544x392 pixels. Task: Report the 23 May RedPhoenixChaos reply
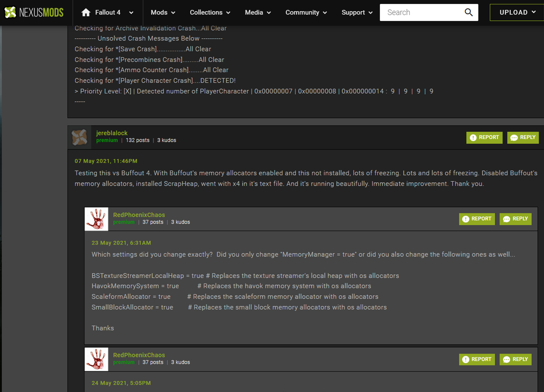click(x=477, y=219)
